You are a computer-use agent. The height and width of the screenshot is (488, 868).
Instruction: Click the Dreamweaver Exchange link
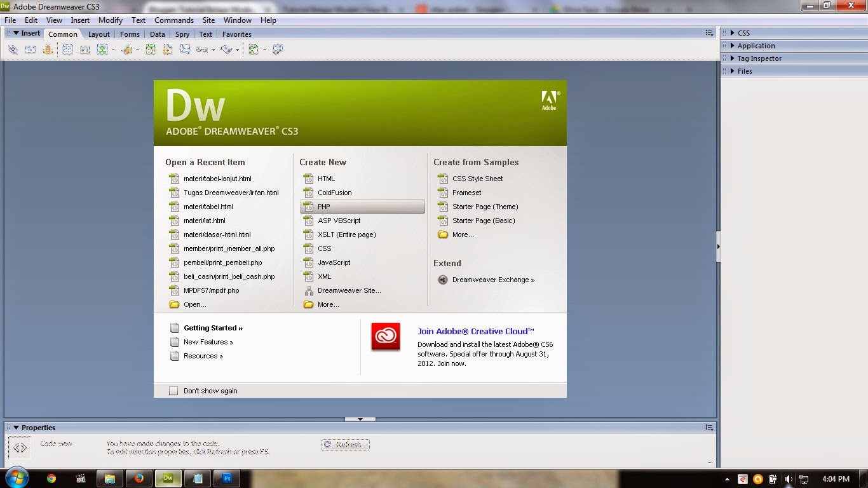click(x=493, y=280)
